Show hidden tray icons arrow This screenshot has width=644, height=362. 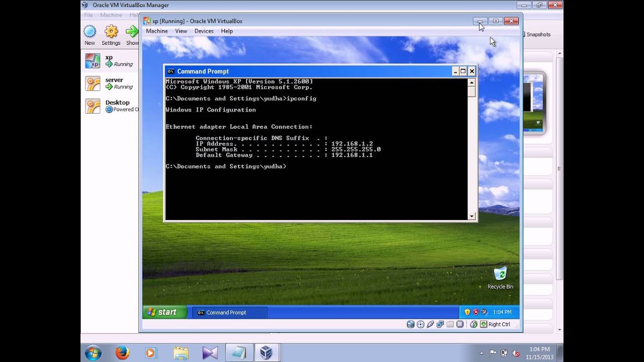coord(481,353)
